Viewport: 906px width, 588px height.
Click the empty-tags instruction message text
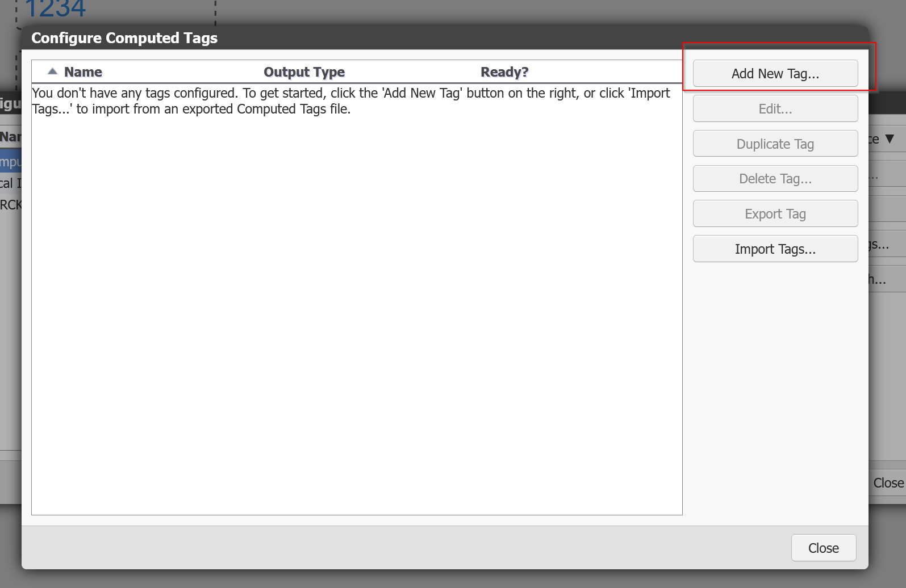[351, 101]
